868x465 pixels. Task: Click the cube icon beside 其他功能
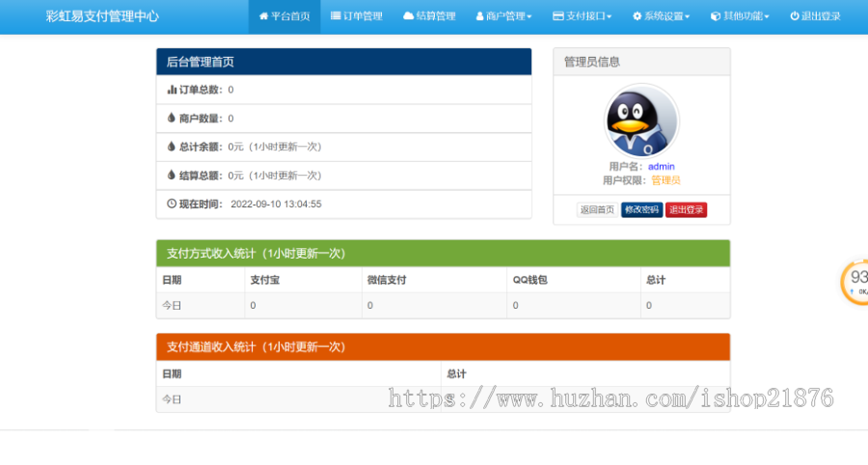716,16
